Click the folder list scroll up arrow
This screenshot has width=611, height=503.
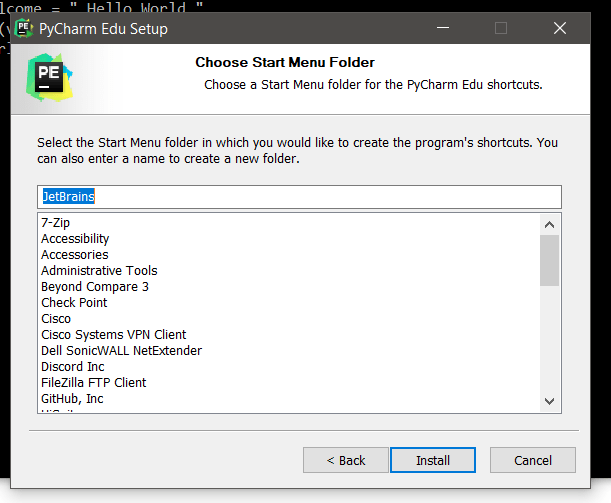(549, 225)
